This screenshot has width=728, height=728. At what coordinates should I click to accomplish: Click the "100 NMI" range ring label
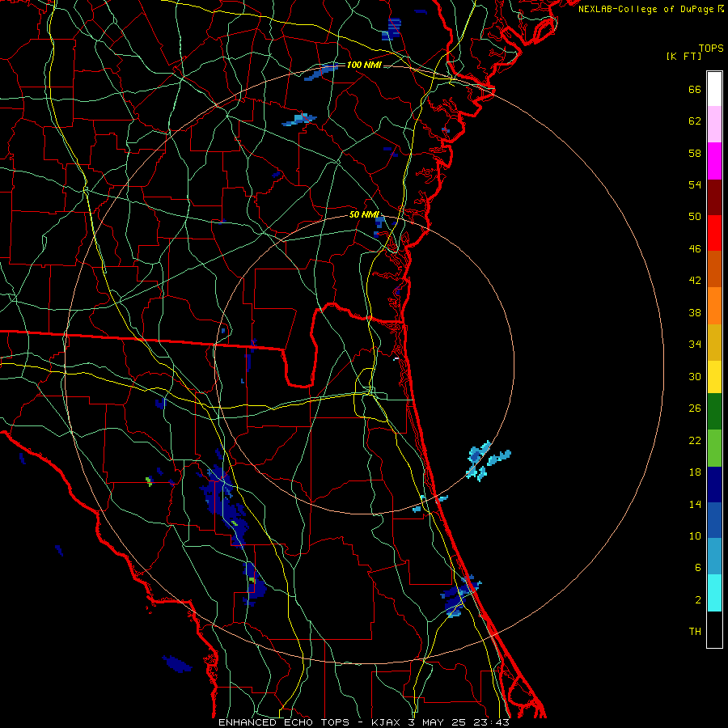(x=364, y=65)
